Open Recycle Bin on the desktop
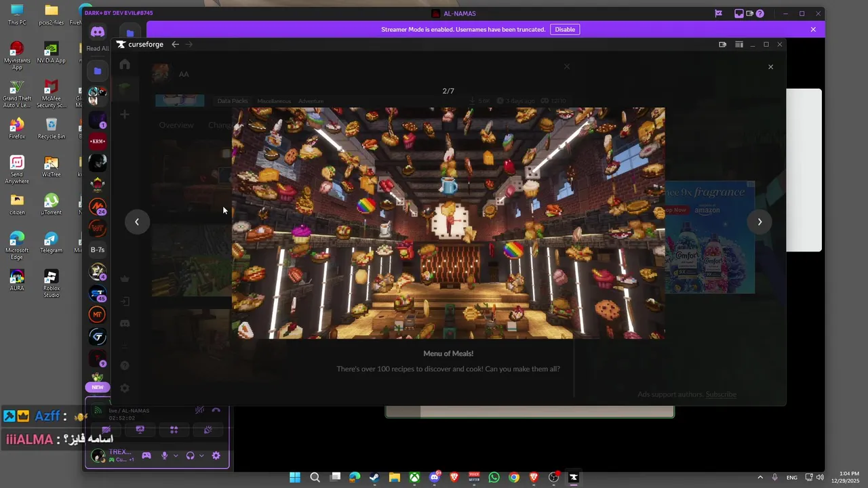The image size is (868, 488). [x=52, y=127]
